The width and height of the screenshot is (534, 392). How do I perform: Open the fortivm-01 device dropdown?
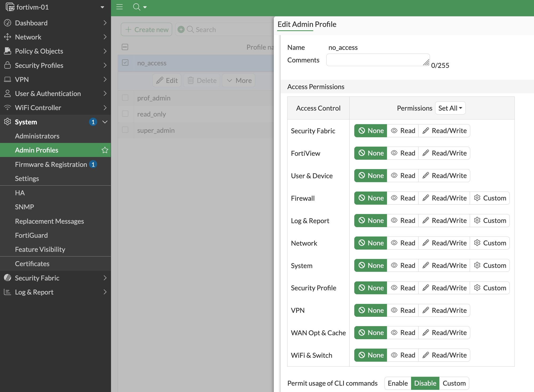pyautogui.click(x=102, y=7)
